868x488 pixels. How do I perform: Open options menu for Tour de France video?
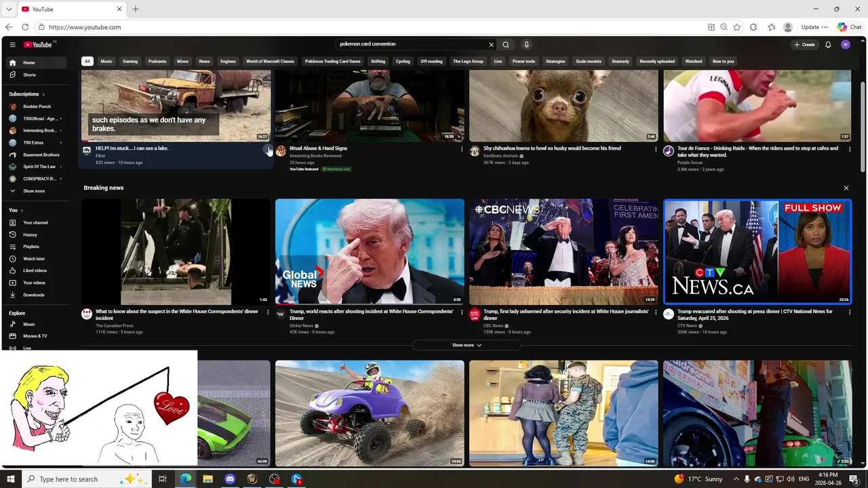850,149
